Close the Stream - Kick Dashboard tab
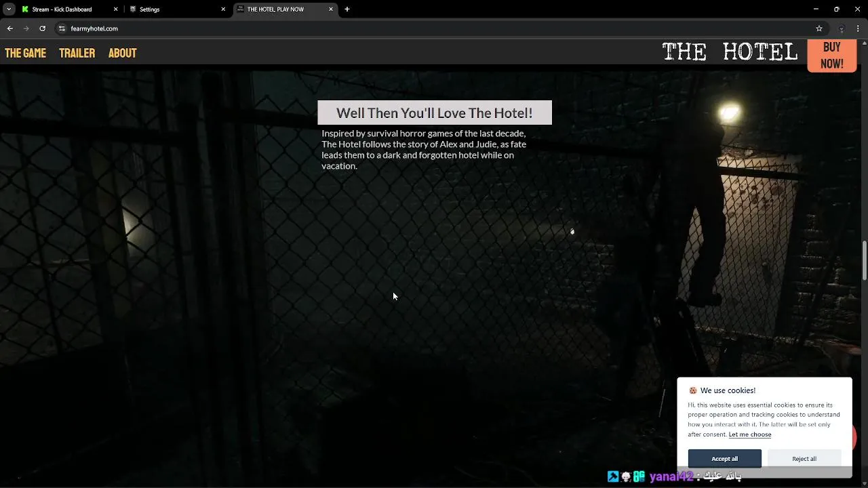868x488 pixels. [x=115, y=9]
